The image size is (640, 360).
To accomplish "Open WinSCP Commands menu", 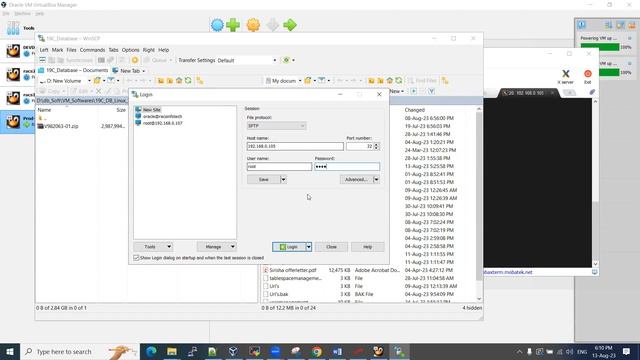I will pos(92,50).
